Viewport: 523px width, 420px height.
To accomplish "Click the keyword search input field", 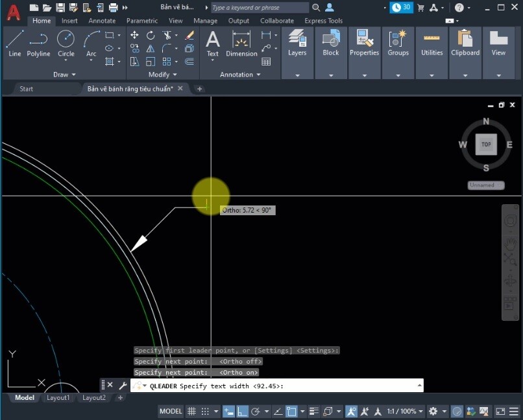I will 260,8.
